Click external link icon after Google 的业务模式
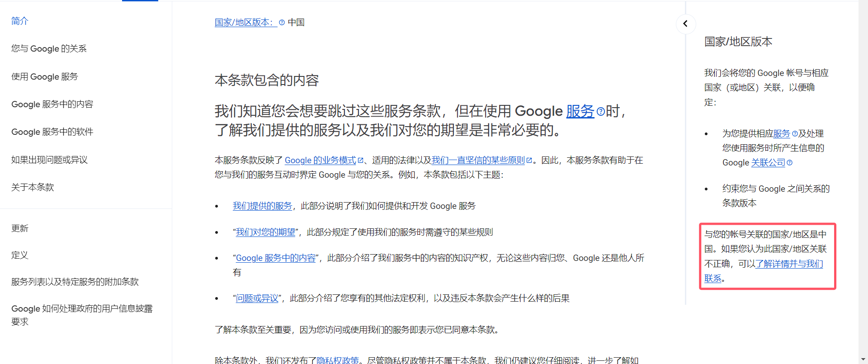 tap(360, 161)
